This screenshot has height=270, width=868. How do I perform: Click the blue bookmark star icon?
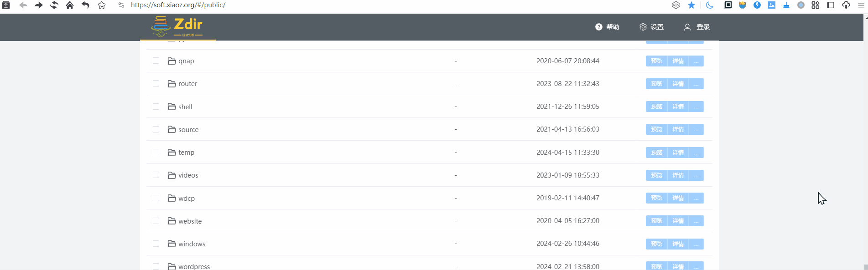tap(691, 5)
